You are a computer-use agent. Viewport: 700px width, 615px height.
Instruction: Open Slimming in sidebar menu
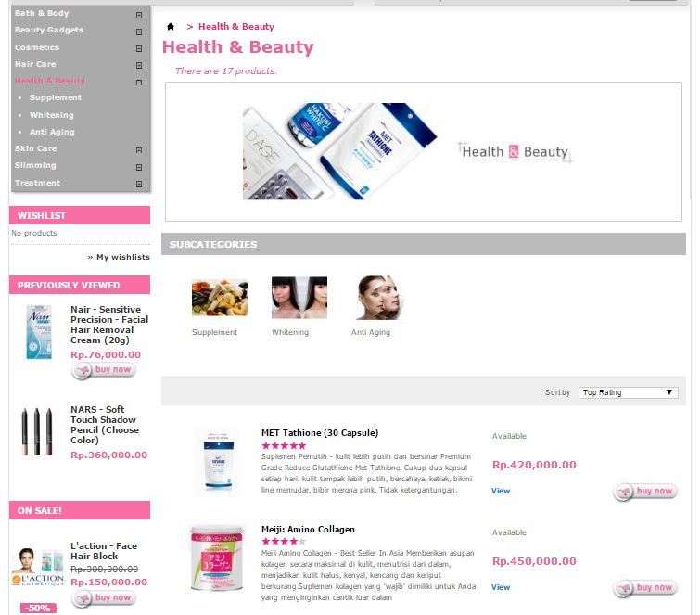click(35, 166)
